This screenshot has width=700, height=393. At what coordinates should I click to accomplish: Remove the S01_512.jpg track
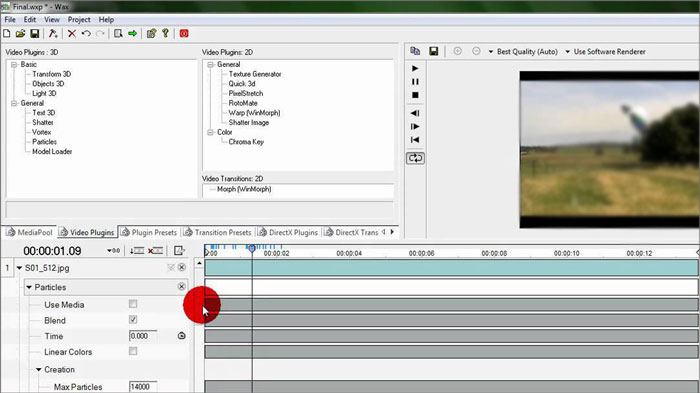pyautogui.click(x=182, y=267)
